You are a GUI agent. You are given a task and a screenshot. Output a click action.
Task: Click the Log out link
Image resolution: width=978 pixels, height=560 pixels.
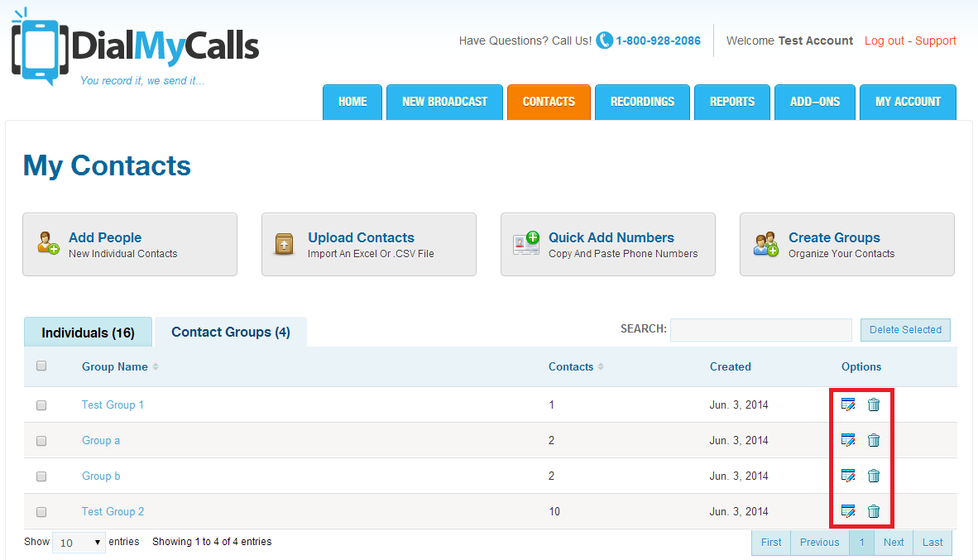[885, 41]
